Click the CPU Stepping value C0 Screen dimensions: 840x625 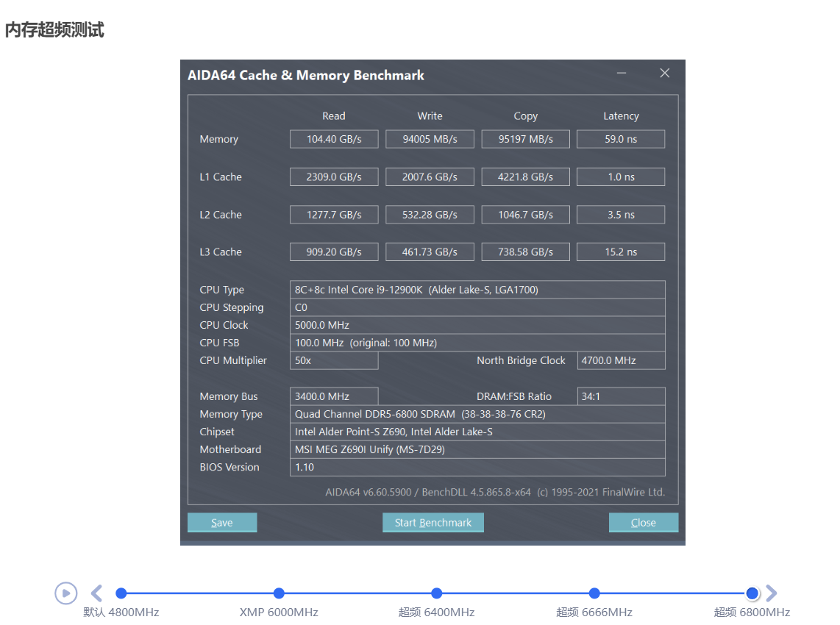point(477,307)
